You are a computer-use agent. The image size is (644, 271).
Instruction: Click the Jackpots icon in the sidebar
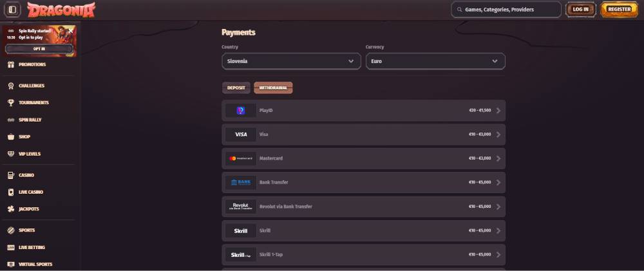(11, 209)
